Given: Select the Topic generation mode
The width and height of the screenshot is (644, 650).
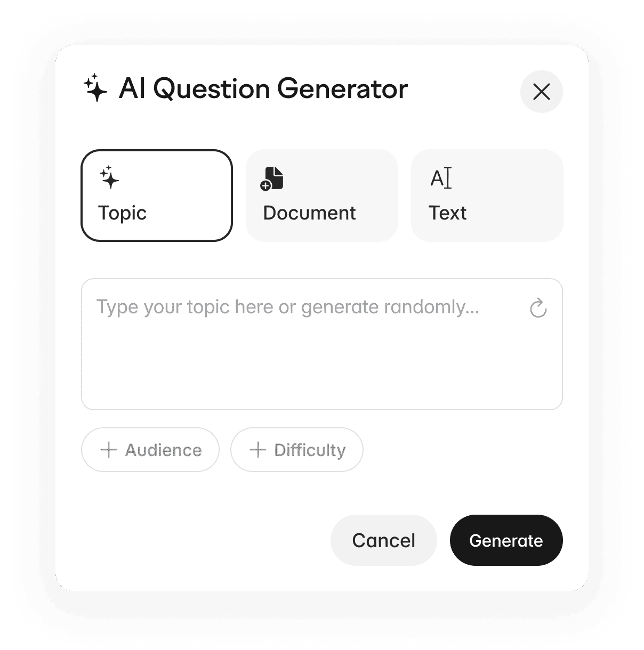Looking at the screenshot, I should point(156,195).
